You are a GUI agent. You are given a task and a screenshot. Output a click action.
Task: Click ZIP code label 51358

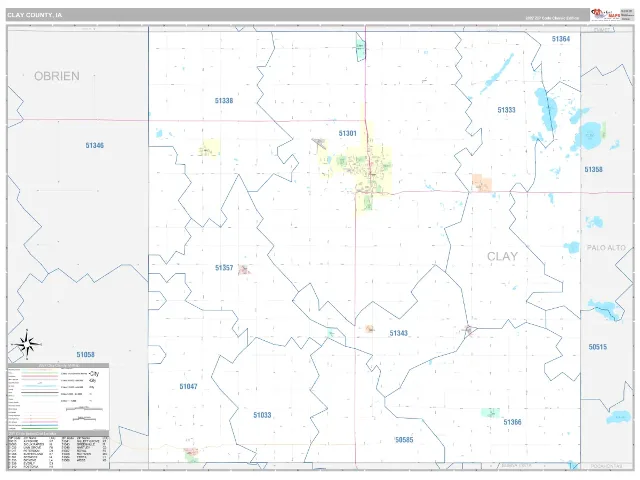click(x=593, y=169)
